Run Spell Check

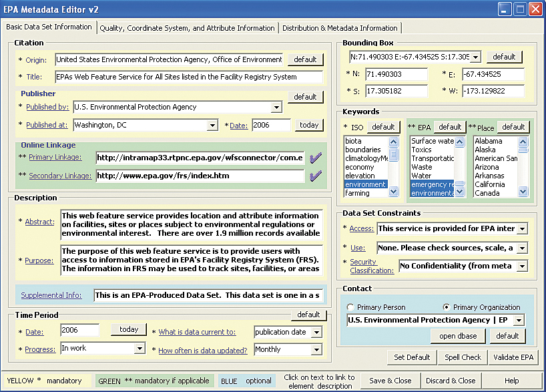[x=463, y=357]
